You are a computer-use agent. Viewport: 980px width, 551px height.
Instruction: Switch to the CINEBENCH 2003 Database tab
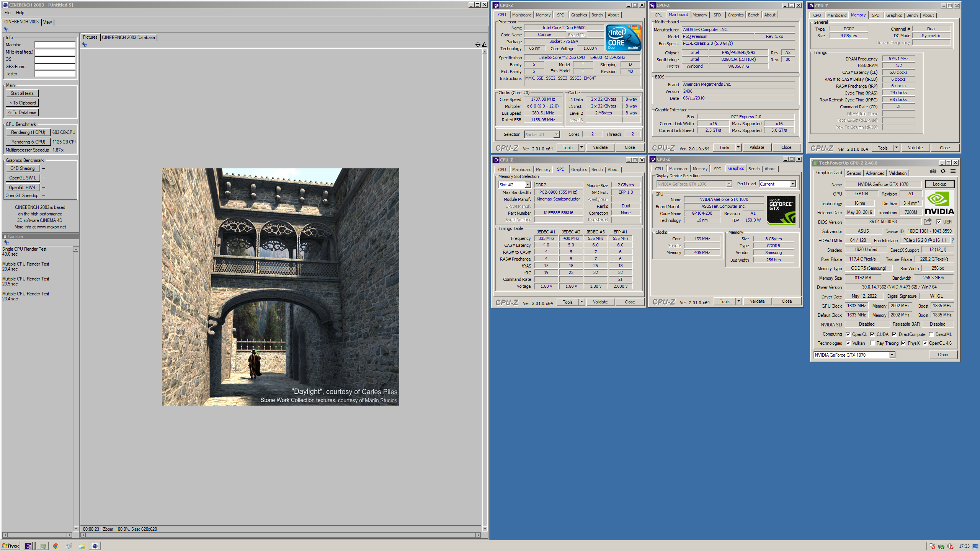click(x=128, y=37)
